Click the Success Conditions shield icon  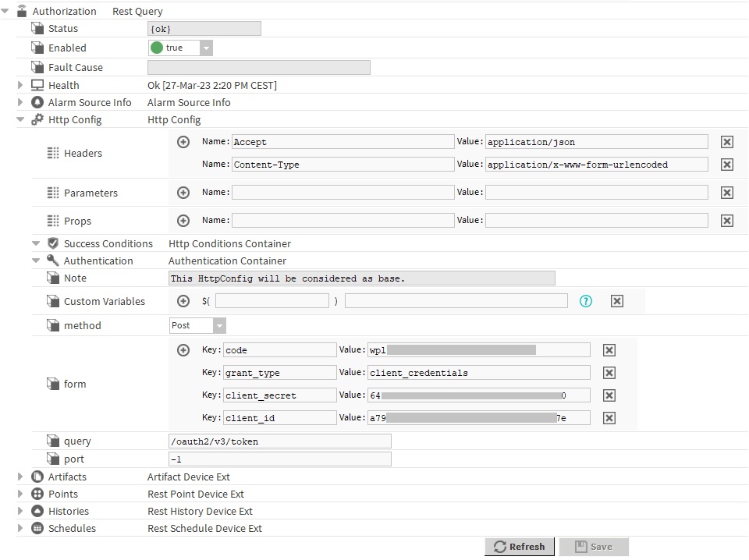tap(53, 243)
